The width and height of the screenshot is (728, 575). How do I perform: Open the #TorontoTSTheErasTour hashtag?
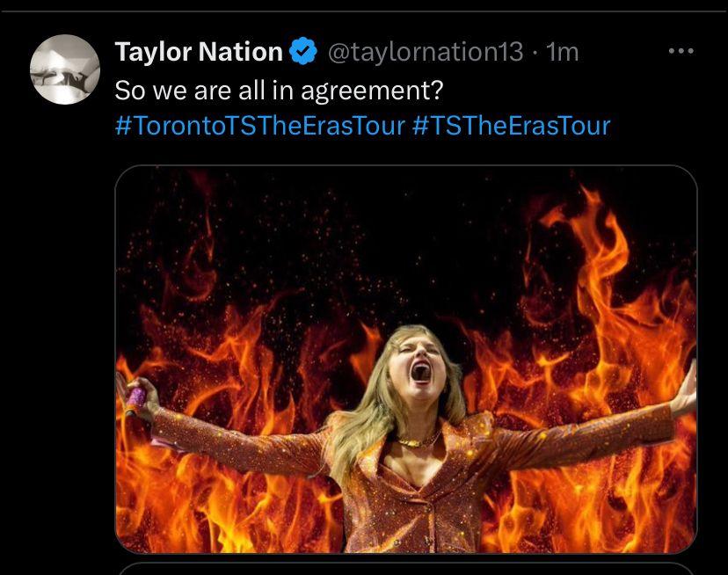(259, 126)
